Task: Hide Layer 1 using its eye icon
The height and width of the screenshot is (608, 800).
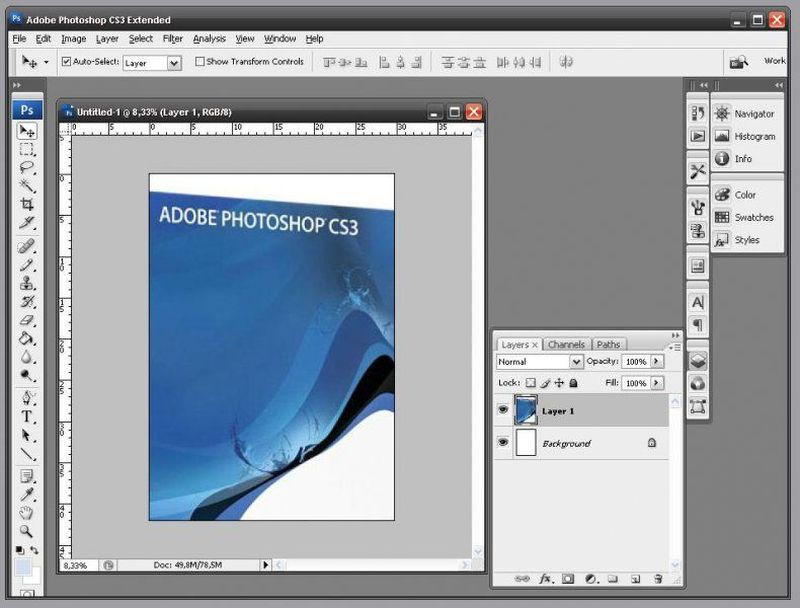Action: [502, 411]
